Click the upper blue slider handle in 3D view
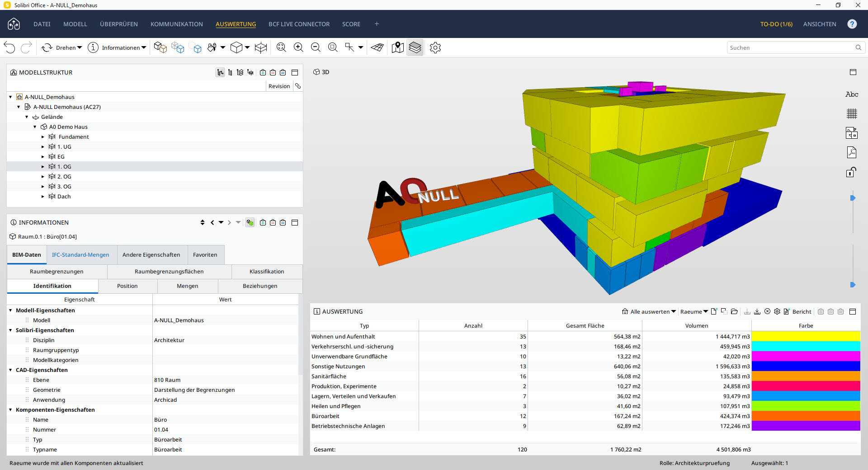Viewport: 868px width, 470px height. 853,198
